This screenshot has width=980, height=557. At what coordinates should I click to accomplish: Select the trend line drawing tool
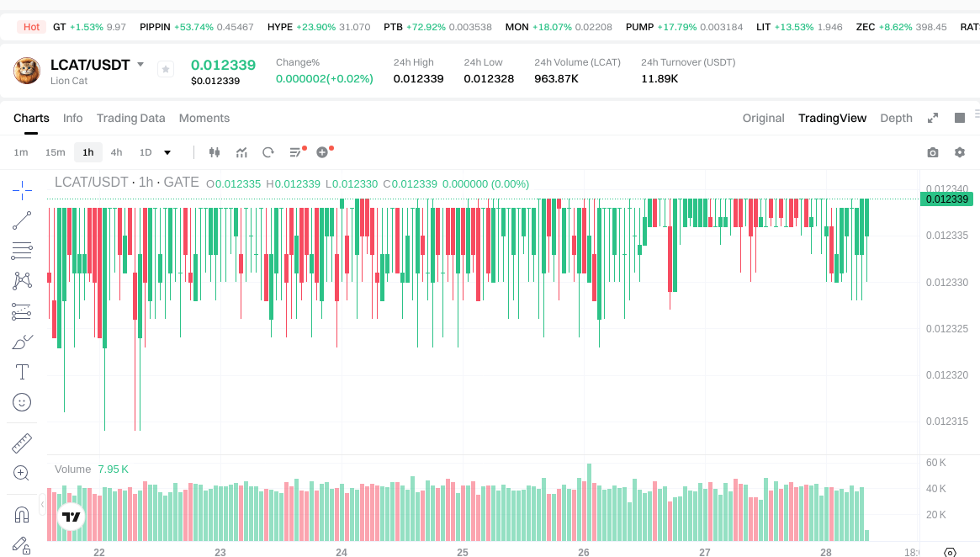click(x=22, y=220)
